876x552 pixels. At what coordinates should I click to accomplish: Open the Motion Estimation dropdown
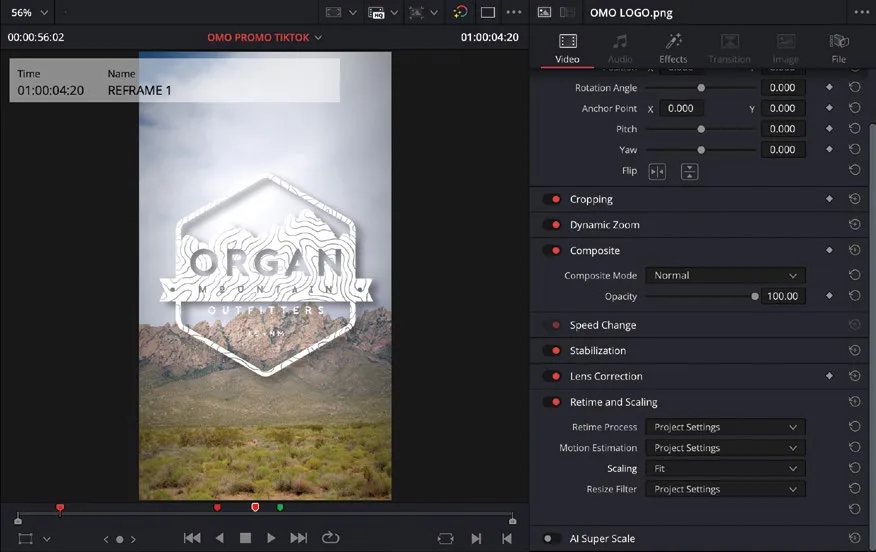coord(725,448)
